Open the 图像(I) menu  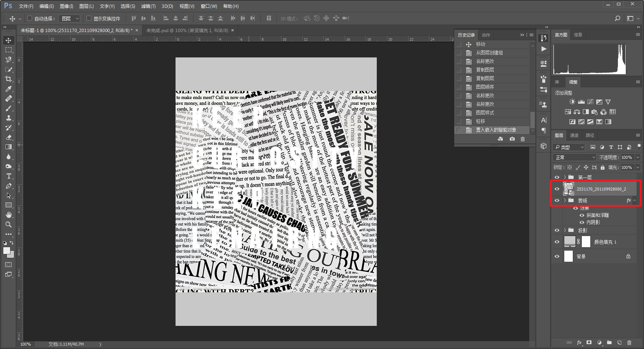(67, 6)
